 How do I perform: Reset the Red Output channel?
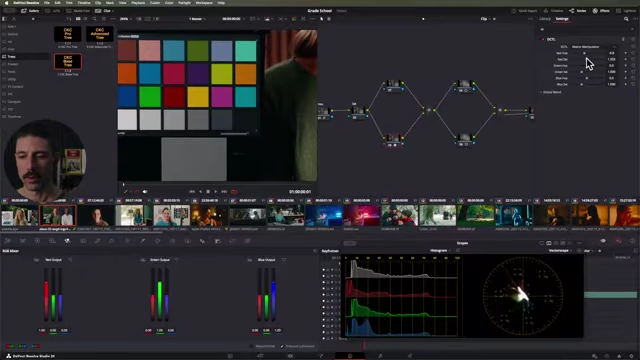(70, 260)
